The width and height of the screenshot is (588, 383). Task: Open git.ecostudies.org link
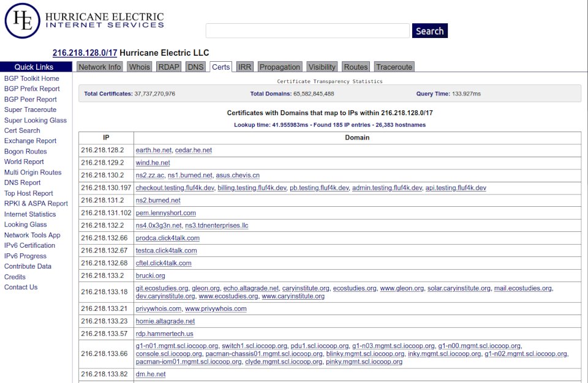162,288
